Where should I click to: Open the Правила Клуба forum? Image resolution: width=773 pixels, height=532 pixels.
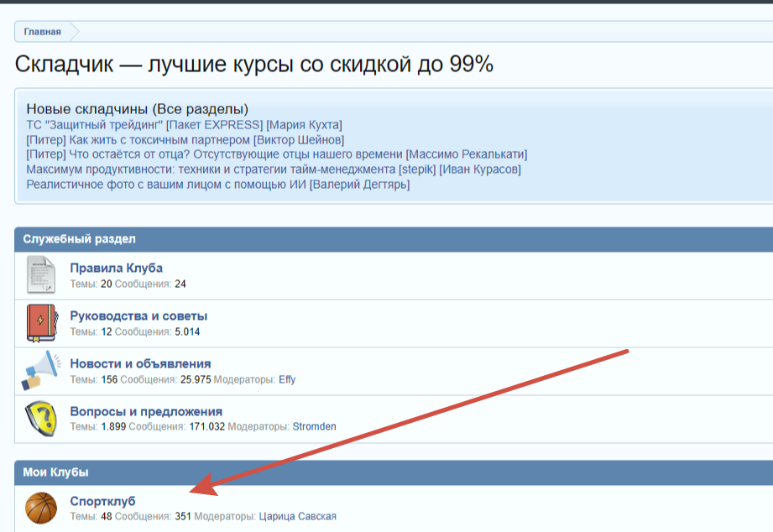[117, 268]
